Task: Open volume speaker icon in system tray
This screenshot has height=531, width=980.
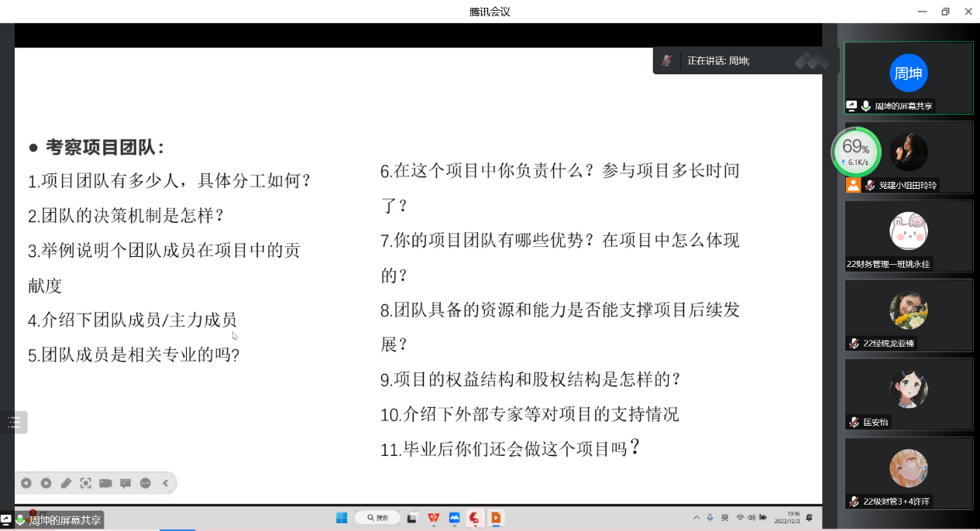Action: (751, 517)
